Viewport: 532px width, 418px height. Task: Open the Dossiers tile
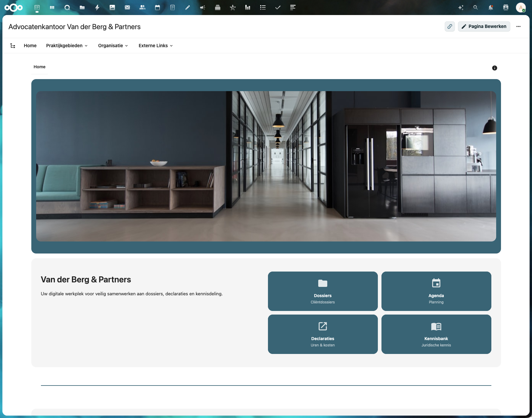coord(323,291)
